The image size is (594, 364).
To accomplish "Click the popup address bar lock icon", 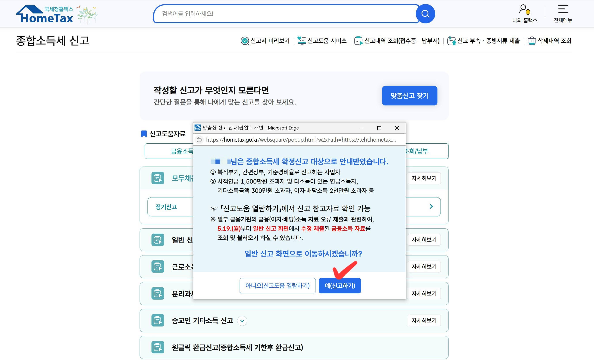I will [x=199, y=140].
